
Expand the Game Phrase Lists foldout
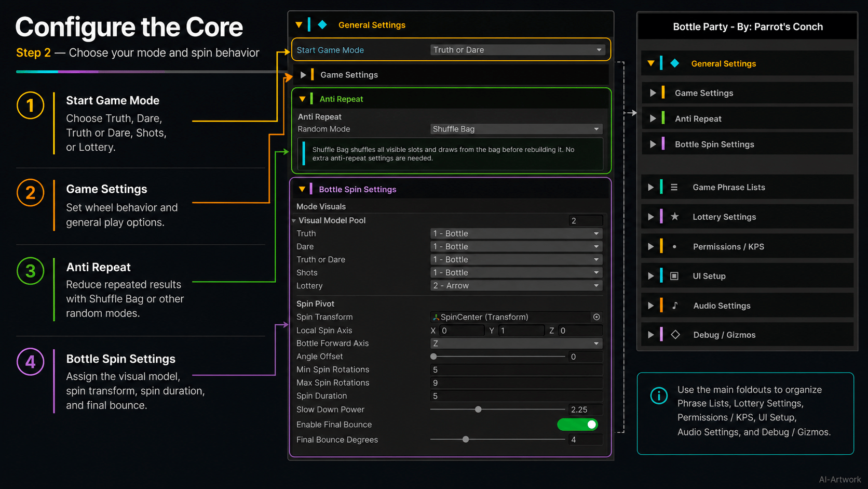[x=650, y=187]
